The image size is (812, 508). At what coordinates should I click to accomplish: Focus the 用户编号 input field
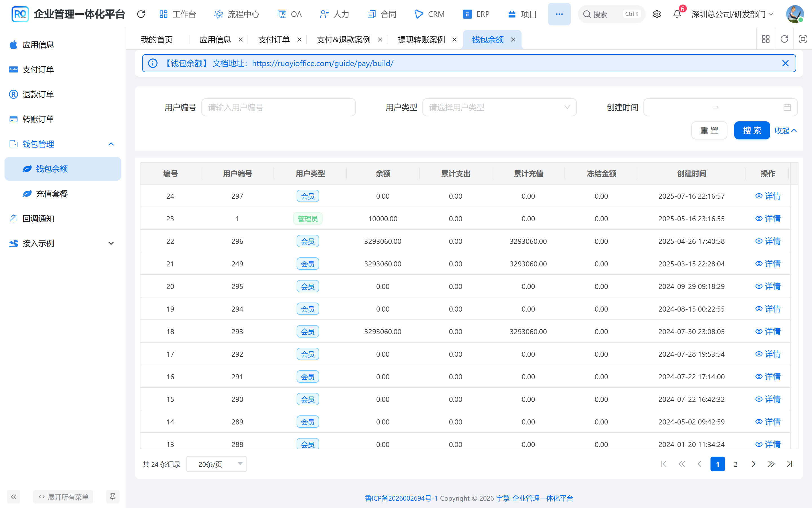tap(279, 107)
